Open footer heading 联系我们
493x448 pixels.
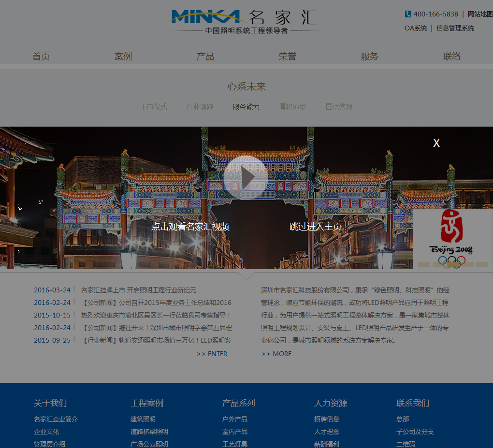pos(412,404)
